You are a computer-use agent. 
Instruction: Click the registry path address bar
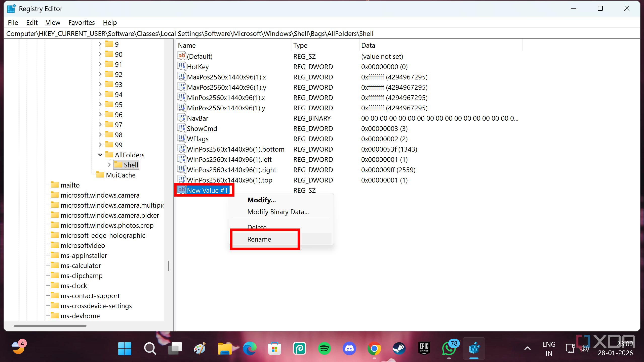(321, 33)
